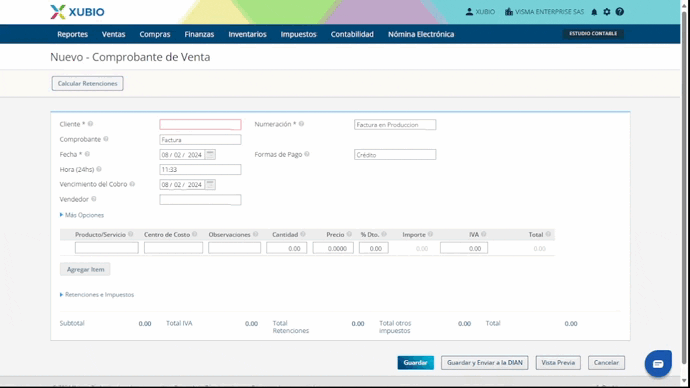Open the Formas de Pago Crédito dropdown
Screen dimensions: 690x388
tap(395, 154)
